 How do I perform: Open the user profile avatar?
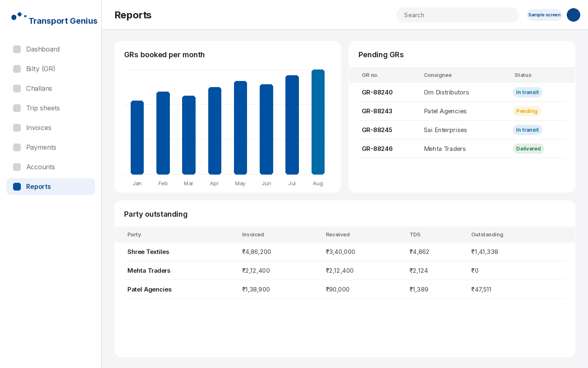(x=573, y=15)
